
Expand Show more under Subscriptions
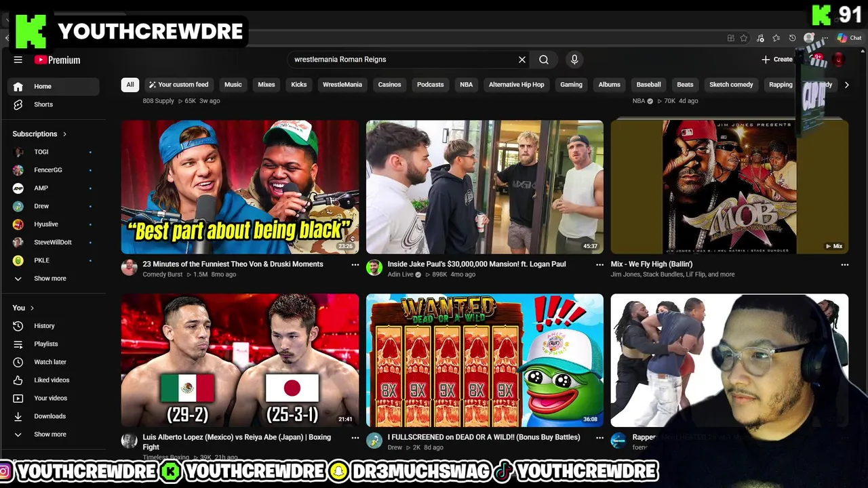point(54,279)
